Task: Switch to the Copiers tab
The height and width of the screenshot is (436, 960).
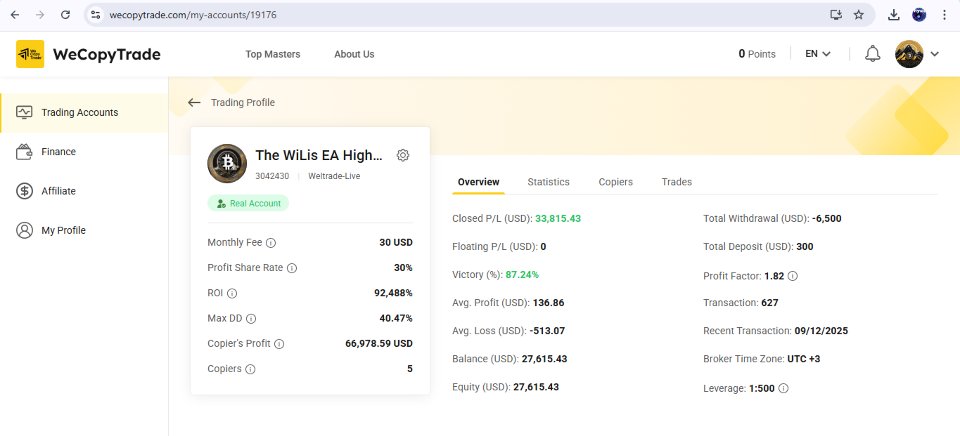Action: (616, 182)
